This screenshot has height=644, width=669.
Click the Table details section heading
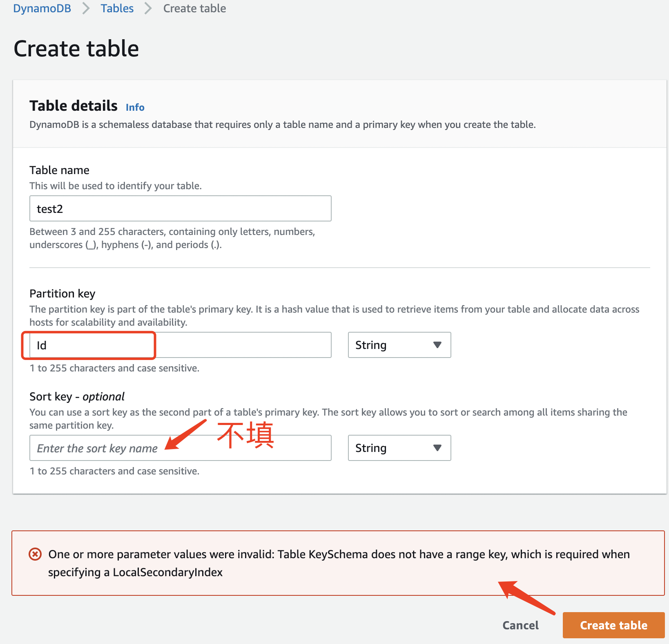(74, 106)
